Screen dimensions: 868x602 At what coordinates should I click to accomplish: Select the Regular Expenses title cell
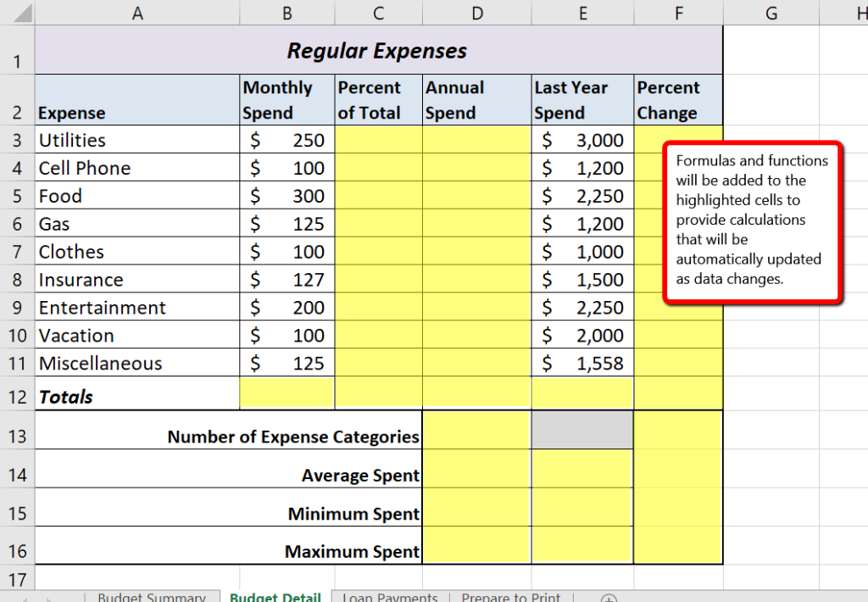pos(378,51)
